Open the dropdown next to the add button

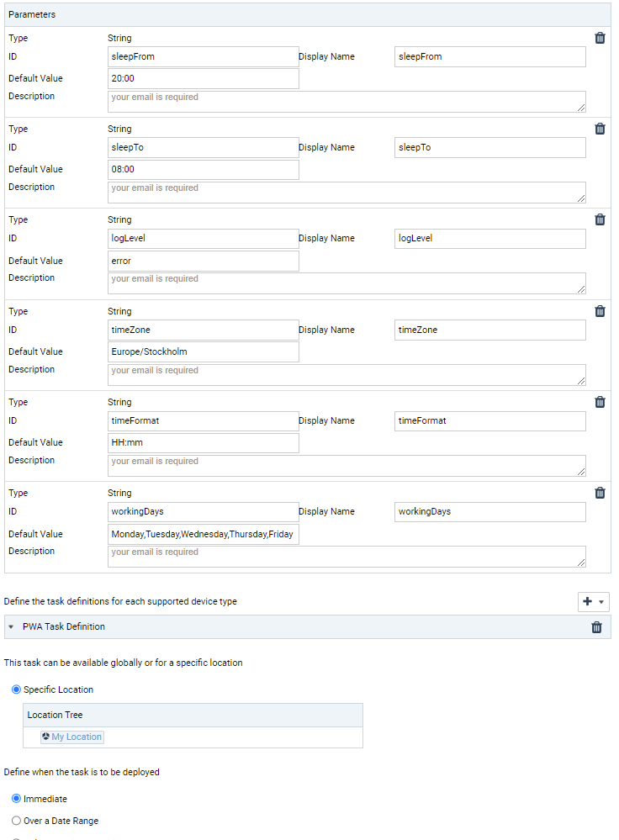click(600, 602)
